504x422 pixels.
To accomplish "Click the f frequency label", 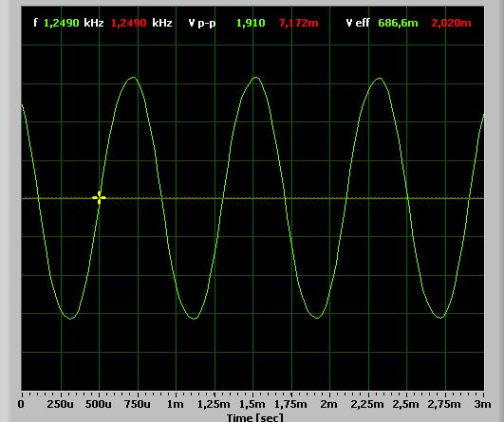I will click(36, 23).
